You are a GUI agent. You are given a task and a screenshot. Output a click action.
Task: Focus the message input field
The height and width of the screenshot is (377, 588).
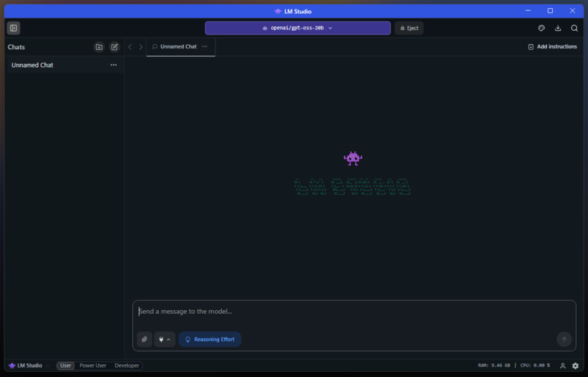pyautogui.click(x=353, y=312)
